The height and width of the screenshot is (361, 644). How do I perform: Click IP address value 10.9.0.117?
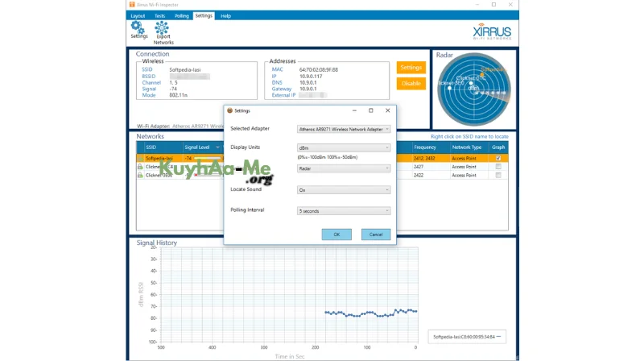(311, 77)
